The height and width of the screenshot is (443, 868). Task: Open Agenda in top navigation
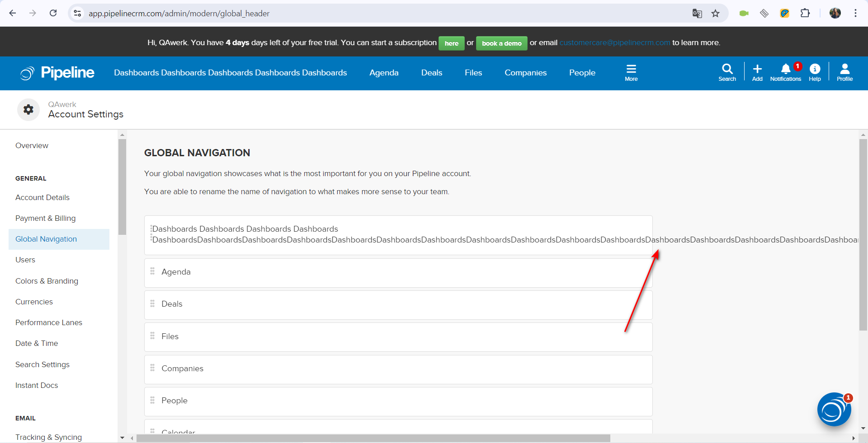coord(384,73)
